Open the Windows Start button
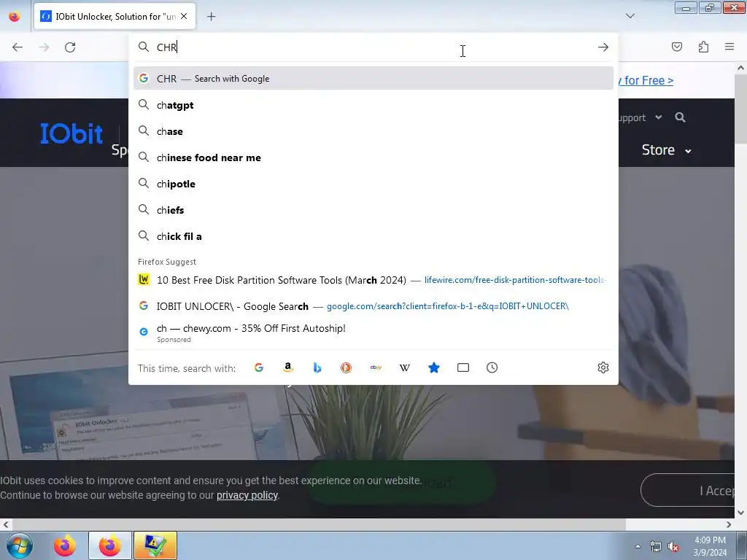 20,545
